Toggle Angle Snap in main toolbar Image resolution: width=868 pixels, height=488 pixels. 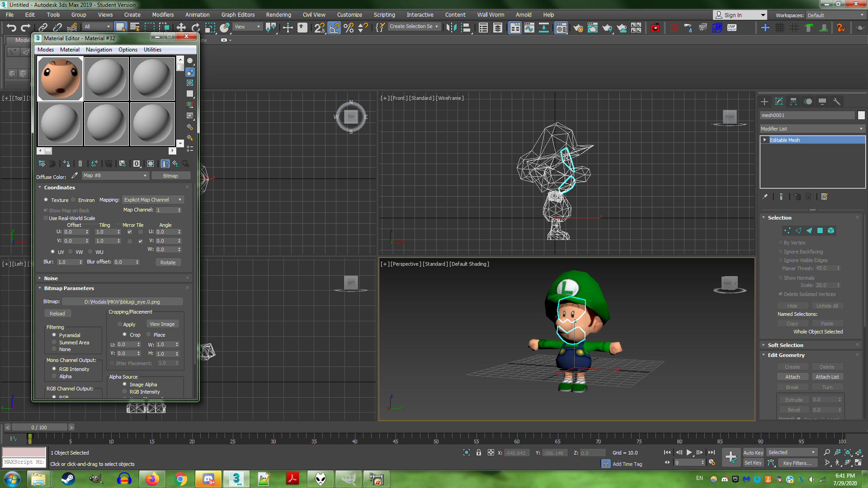pyautogui.click(x=334, y=28)
